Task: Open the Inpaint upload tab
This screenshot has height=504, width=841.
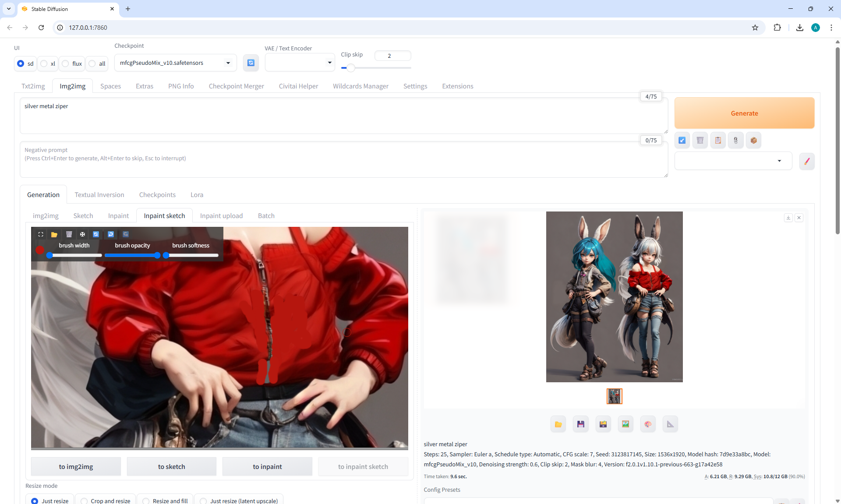Action: pyautogui.click(x=221, y=216)
